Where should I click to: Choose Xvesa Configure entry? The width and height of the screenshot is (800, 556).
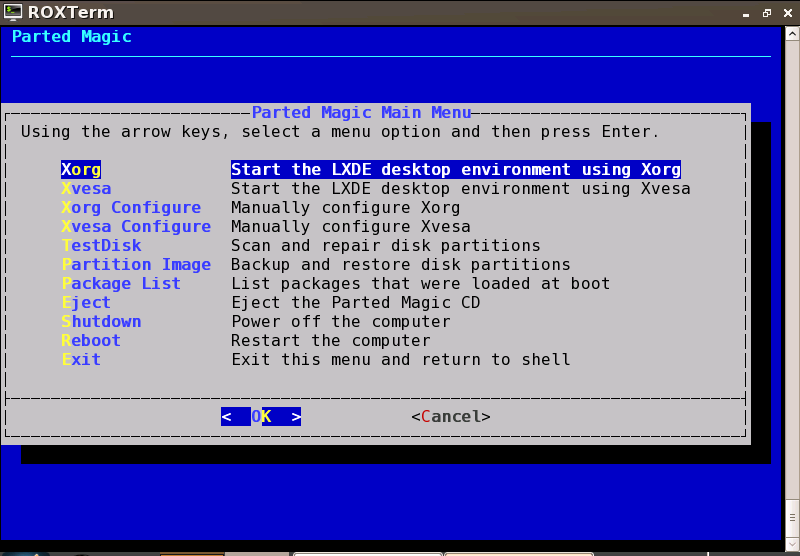pos(136,226)
